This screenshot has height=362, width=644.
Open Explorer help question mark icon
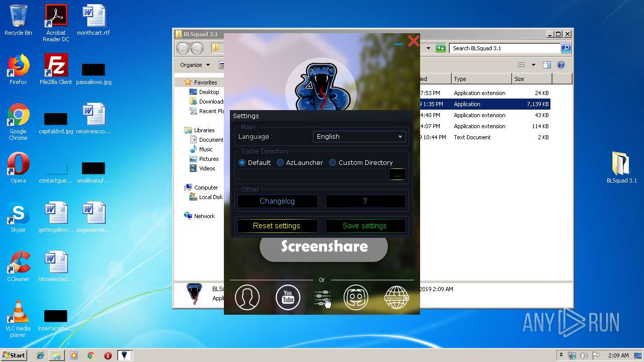pyautogui.click(x=561, y=65)
